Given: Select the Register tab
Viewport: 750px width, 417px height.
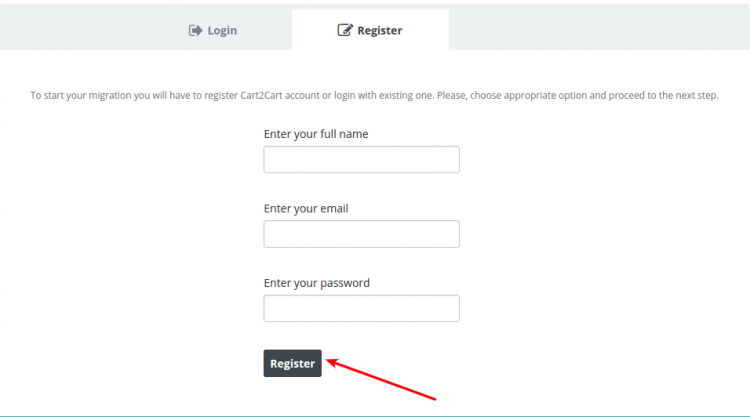Looking at the screenshot, I should click(370, 30).
